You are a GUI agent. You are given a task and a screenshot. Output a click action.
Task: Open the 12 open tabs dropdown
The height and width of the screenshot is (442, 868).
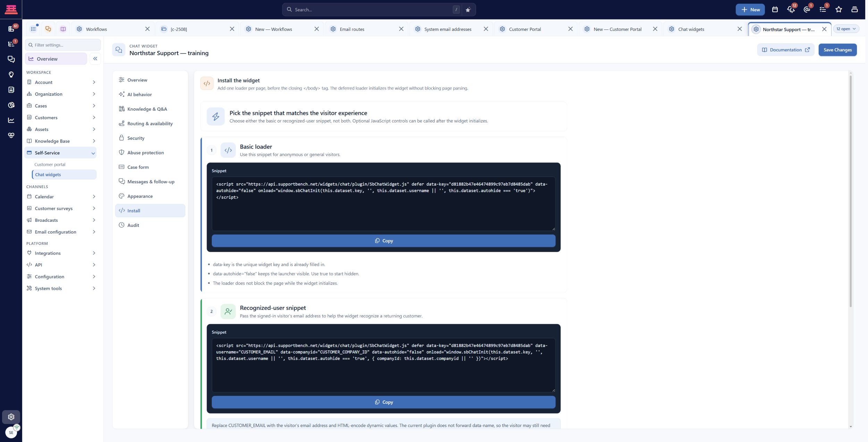[x=846, y=29]
